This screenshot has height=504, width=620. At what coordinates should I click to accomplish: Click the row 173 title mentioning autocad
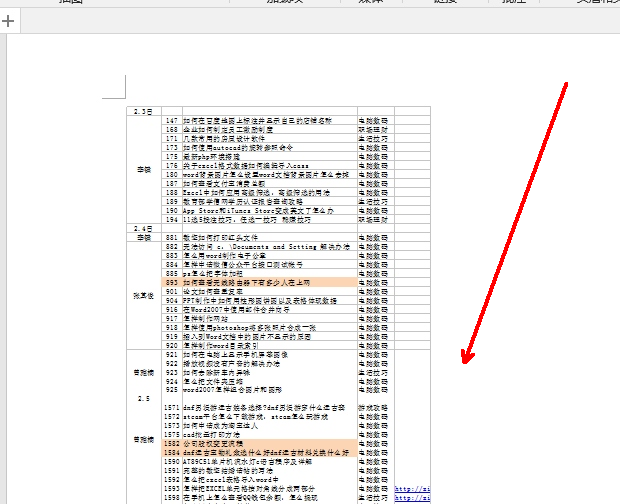tap(238, 147)
